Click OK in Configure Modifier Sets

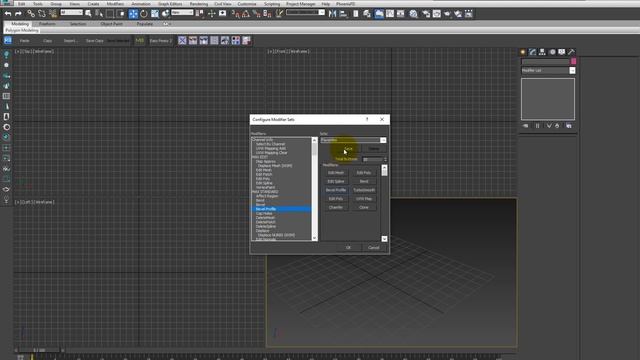[348, 247]
